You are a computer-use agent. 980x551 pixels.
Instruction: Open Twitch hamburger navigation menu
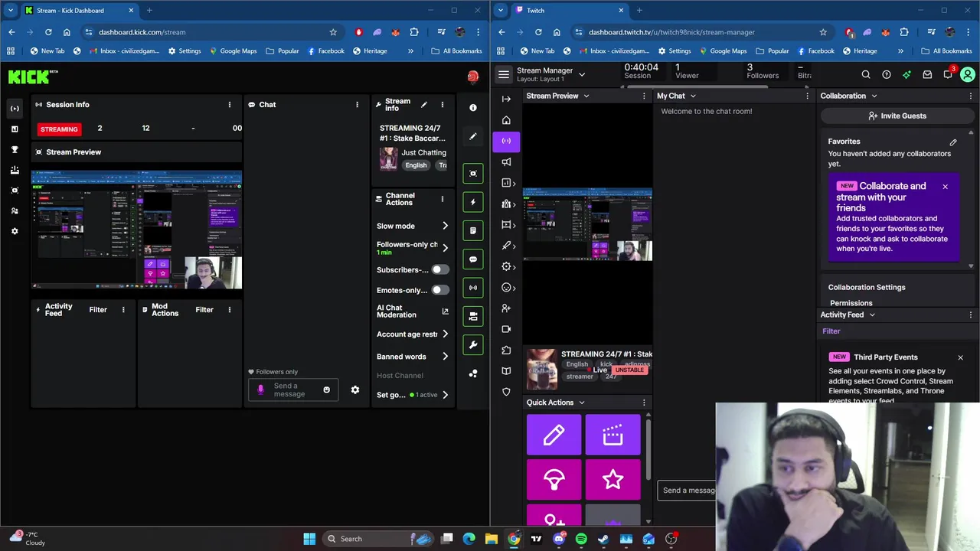pos(503,75)
